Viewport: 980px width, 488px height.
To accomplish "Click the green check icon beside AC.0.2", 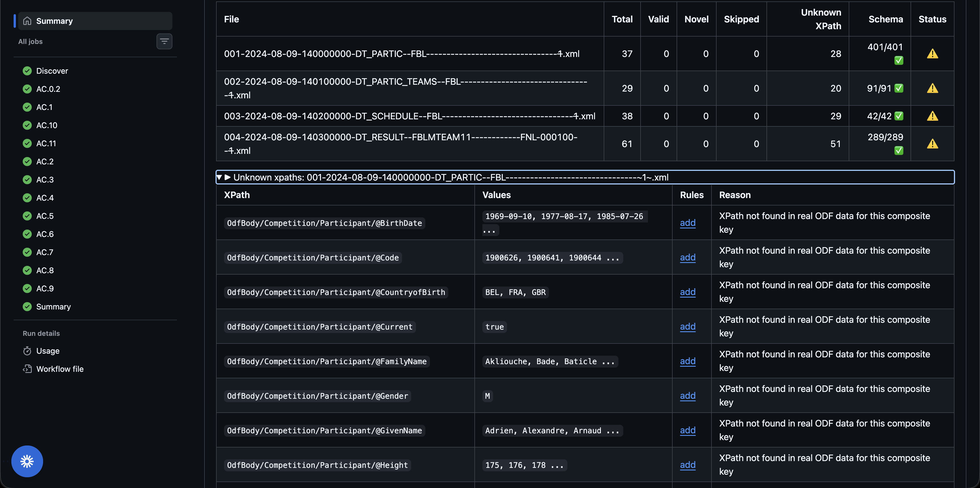I will (27, 89).
